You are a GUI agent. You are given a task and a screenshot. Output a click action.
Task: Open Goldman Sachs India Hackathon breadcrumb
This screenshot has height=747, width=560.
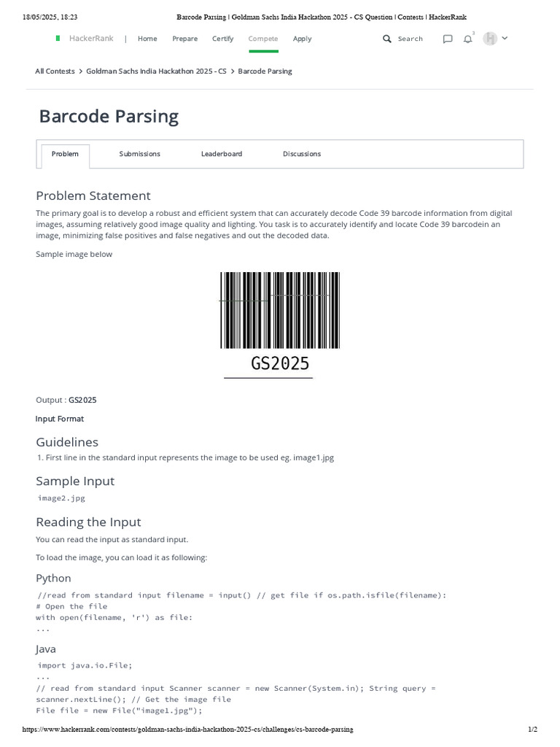coord(156,71)
